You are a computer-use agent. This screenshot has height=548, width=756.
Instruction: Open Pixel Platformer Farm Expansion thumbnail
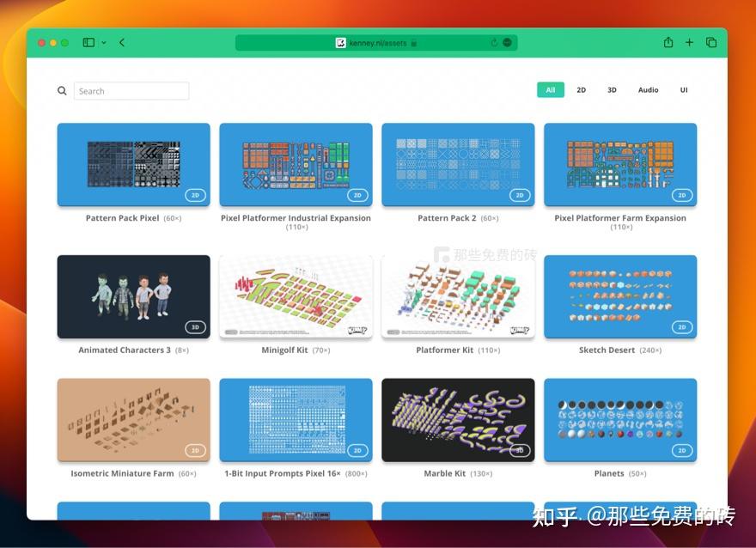(x=620, y=164)
